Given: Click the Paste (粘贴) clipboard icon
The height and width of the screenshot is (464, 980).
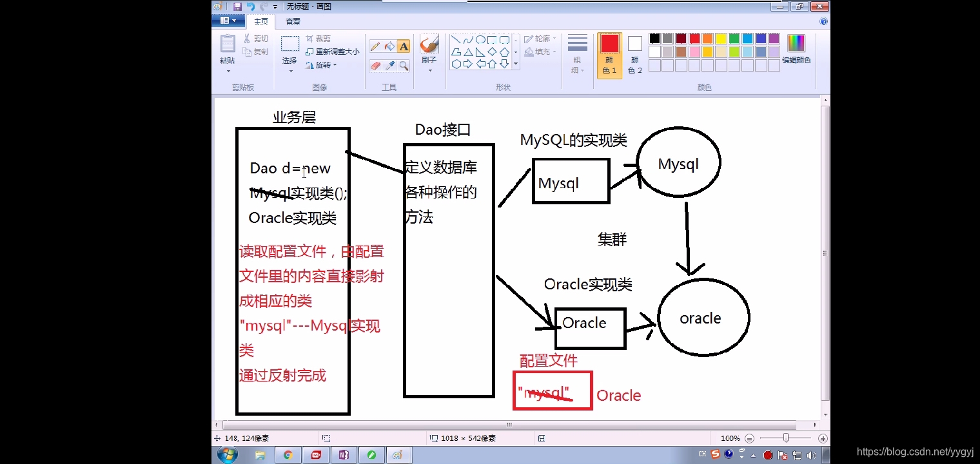Looking at the screenshot, I should pyautogui.click(x=228, y=44).
